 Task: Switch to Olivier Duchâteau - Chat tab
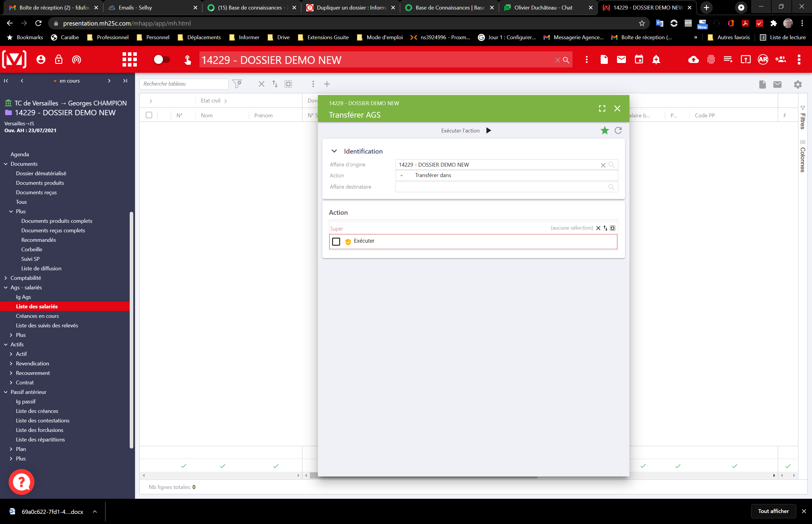pyautogui.click(x=548, y=7)
